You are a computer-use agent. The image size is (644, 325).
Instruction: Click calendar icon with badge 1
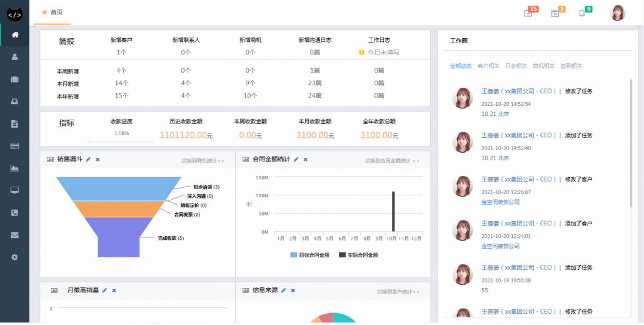pos(555,13)
